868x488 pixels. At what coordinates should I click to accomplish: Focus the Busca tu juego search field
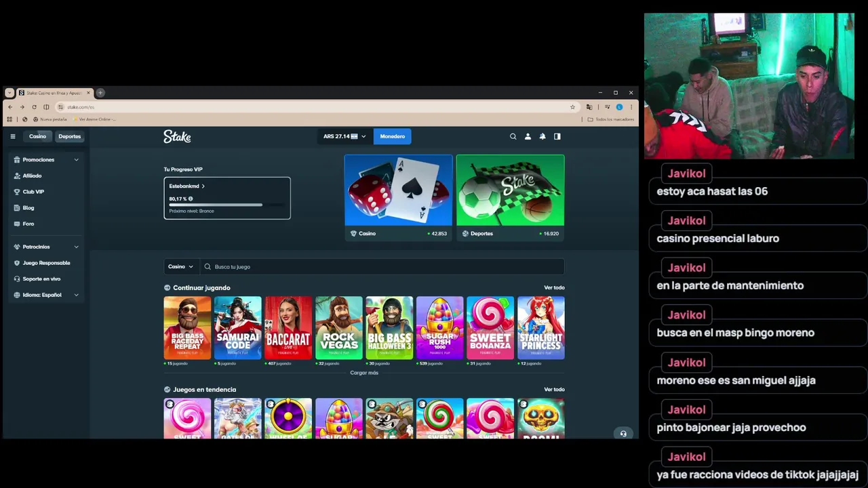pos(382,266)
